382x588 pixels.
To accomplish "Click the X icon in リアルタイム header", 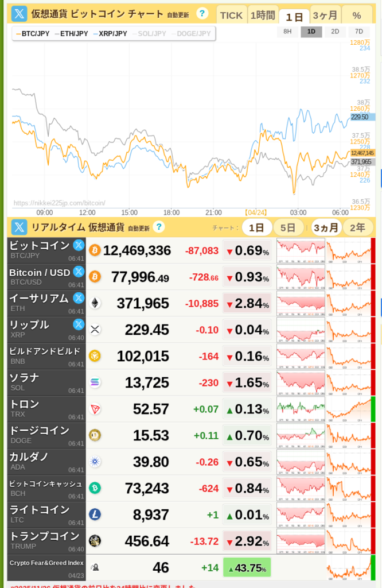I will [x=20, y=227].
